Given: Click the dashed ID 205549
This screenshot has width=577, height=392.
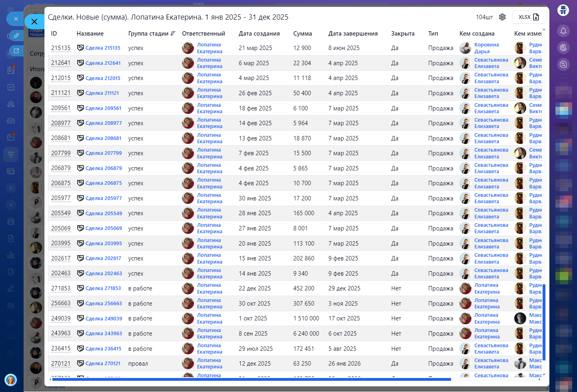Looking at the screenshot, I should click(x=61, y=213).
